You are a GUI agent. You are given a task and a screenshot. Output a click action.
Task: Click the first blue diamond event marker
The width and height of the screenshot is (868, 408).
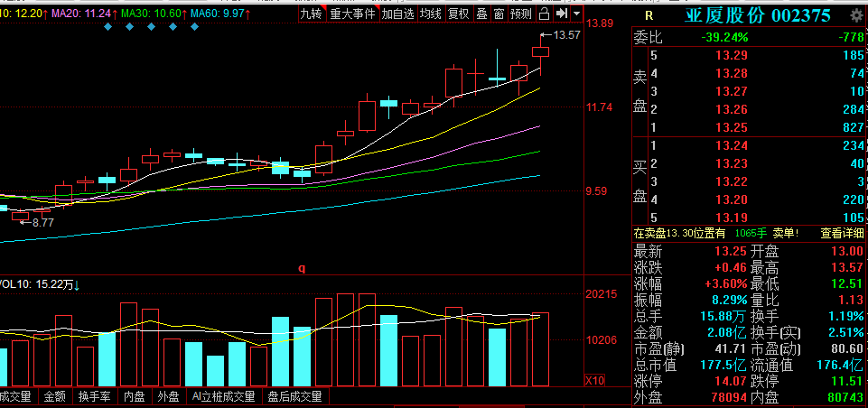click(x=108, y=27)
